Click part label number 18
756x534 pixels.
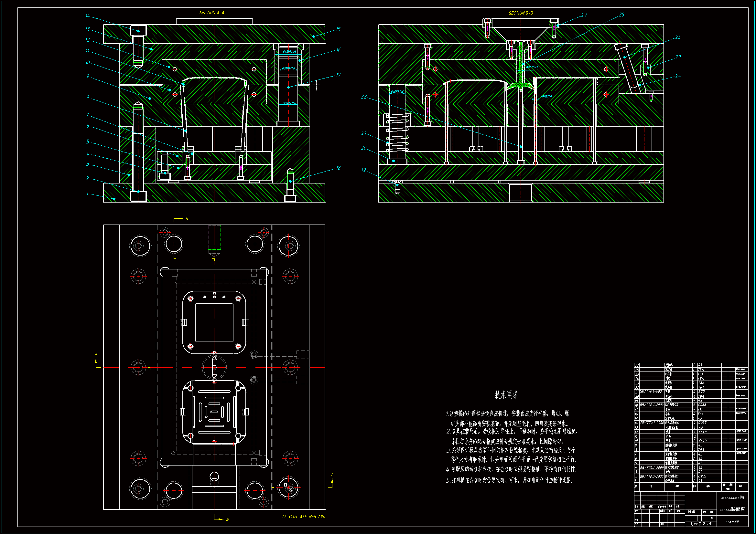tap(338, 168)
